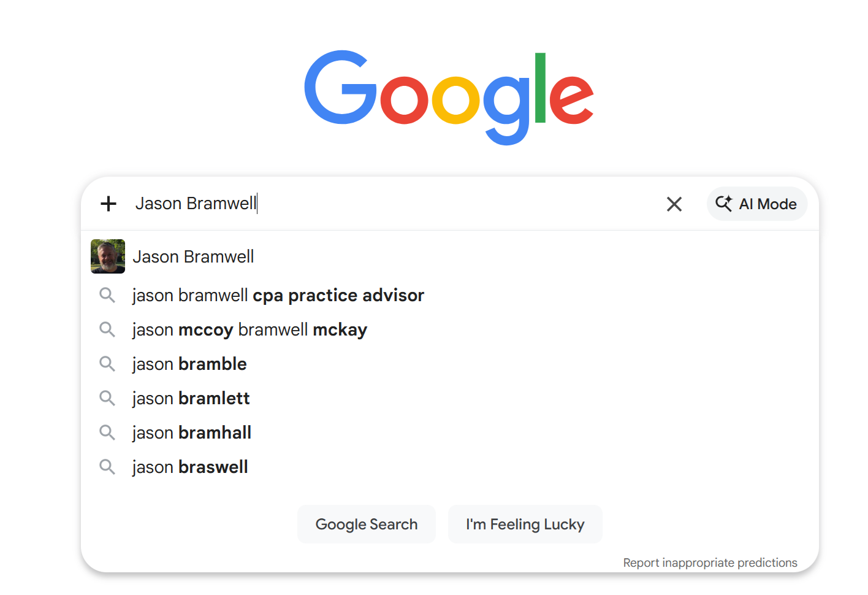Select the jason bramhall suggestion

tap(191, 432)
